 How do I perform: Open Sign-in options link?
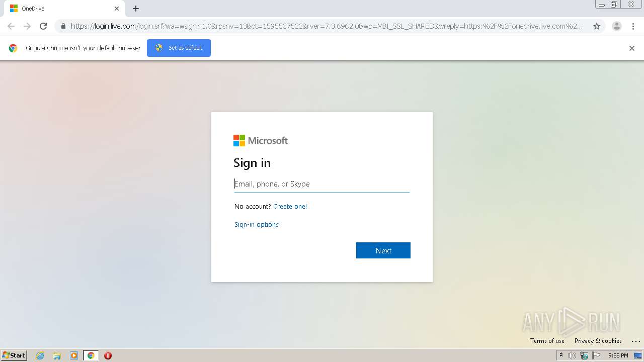[x=257, y=225]
